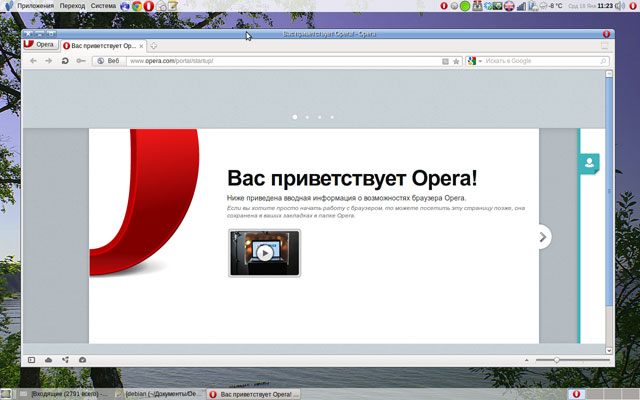Click the show desktop button in bottom panel
Image resolution: width=640 pixels, height=400 pixels.
pos(6,394)
